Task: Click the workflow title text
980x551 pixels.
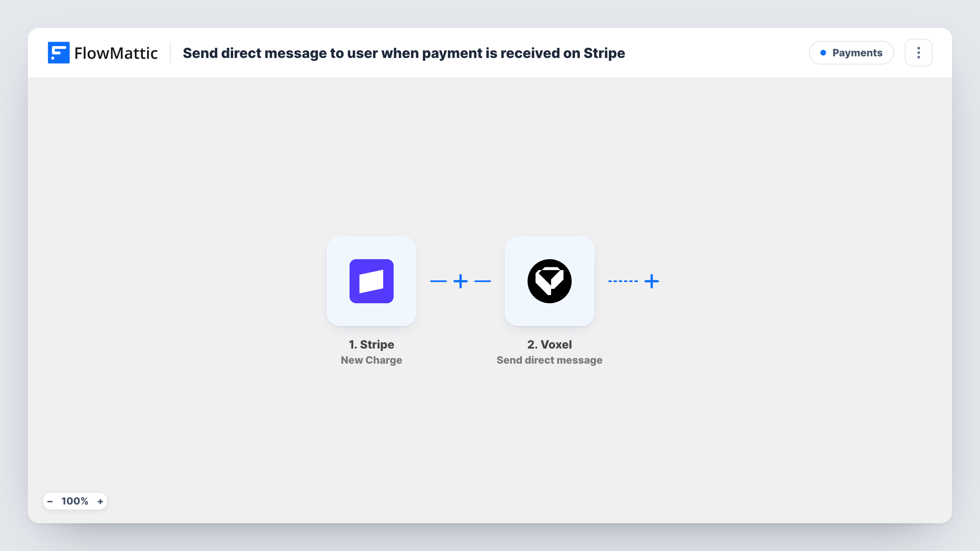Action: pos(404,53)
